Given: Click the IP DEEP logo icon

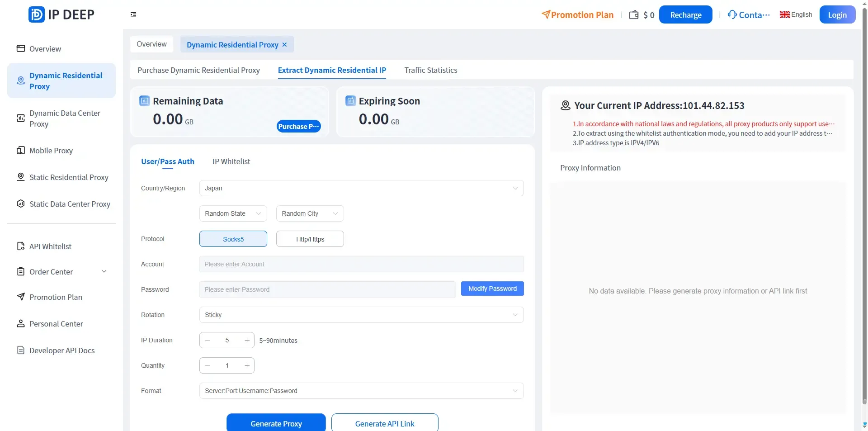Looking at the screenshot, I should (x=36, y=14).
